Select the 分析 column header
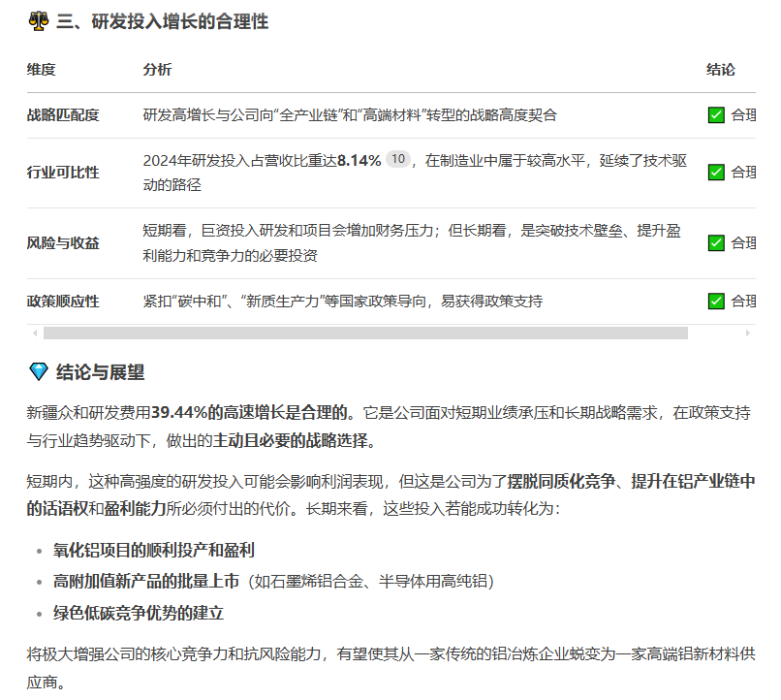Screen dimensions: 781x700 pos(157,69)
